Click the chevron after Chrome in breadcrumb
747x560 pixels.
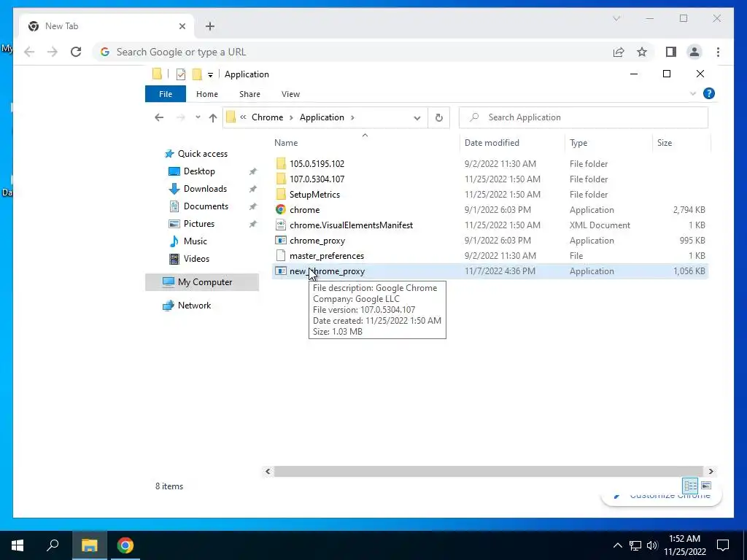click(291, 117)
